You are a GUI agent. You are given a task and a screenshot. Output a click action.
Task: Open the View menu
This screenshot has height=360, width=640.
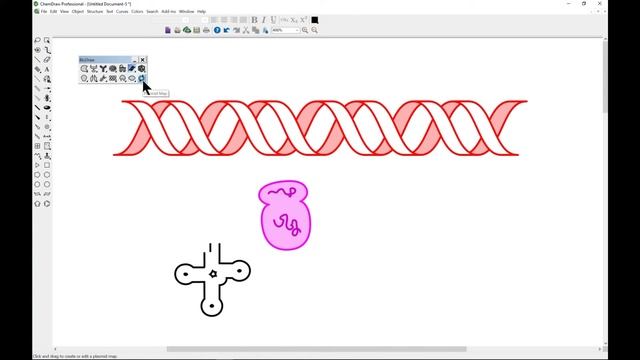click(x=64, y=11)
